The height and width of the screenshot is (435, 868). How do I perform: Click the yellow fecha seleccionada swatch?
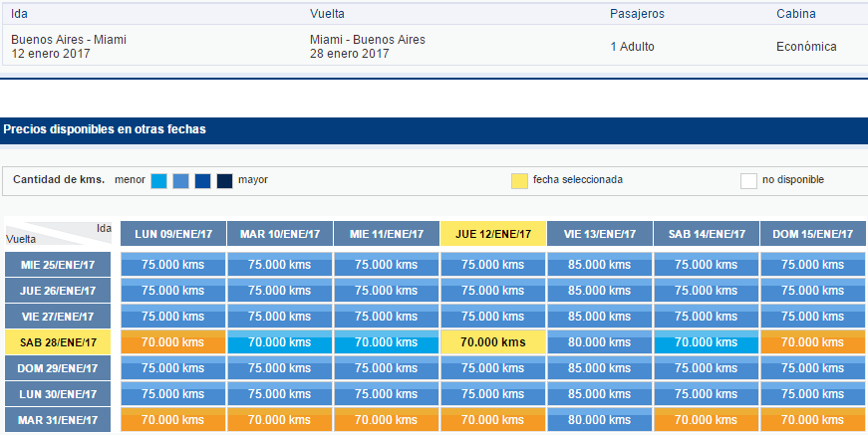pyautogui.click(x=519, y=181)
